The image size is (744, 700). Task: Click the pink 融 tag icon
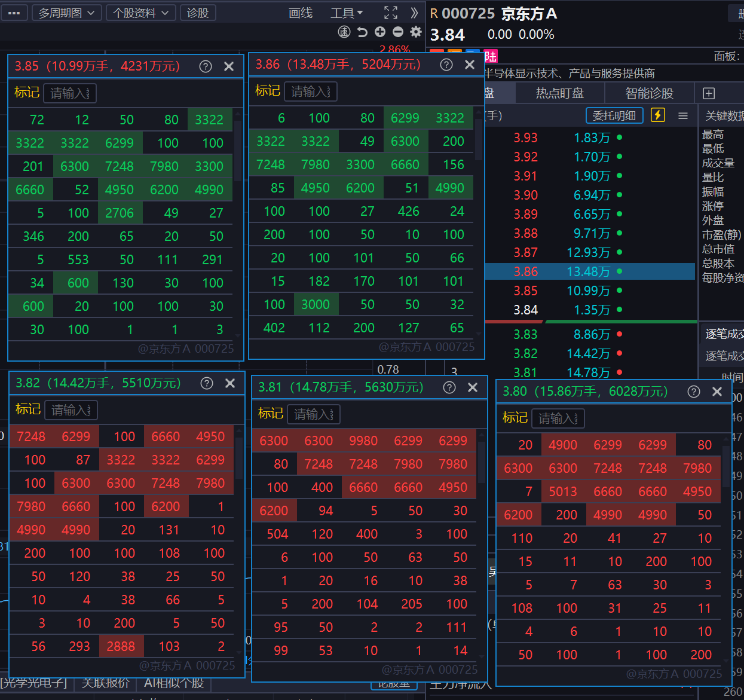491,57
